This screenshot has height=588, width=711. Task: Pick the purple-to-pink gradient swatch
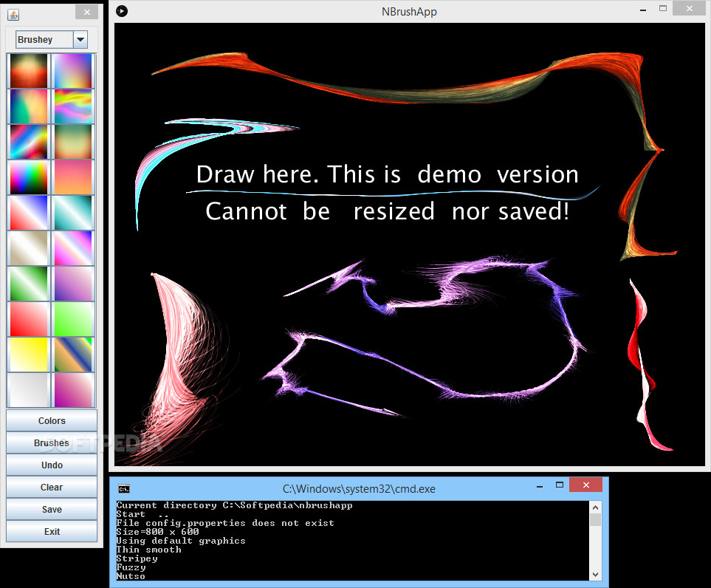point(73,284)
